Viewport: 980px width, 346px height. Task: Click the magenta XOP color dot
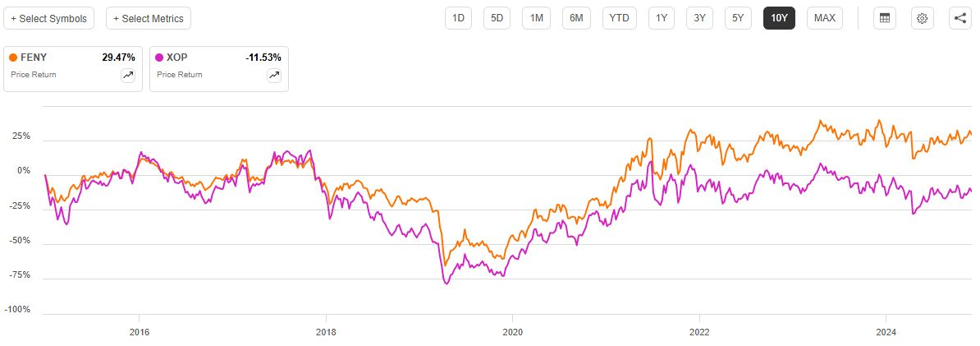(x=159, y=58)
